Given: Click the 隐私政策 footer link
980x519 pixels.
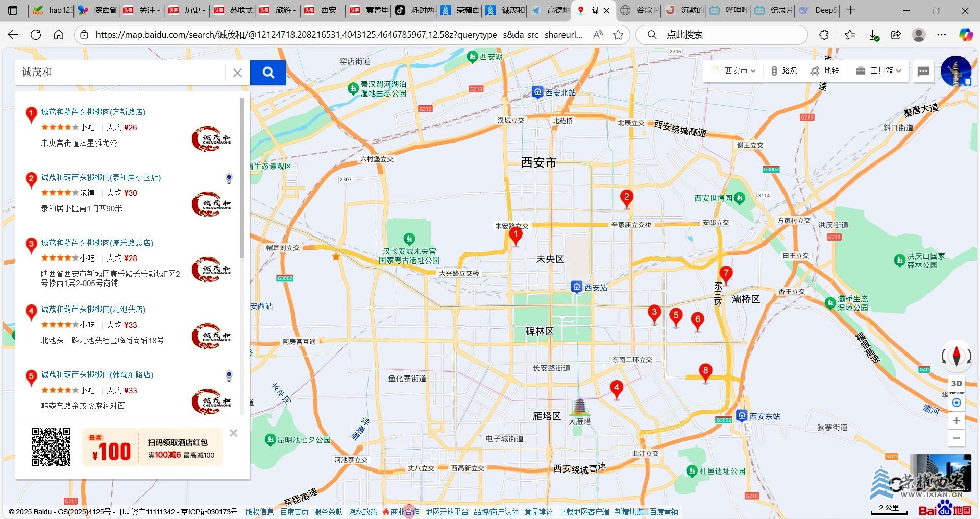Looking at the screenshot, I should point(363,512).
